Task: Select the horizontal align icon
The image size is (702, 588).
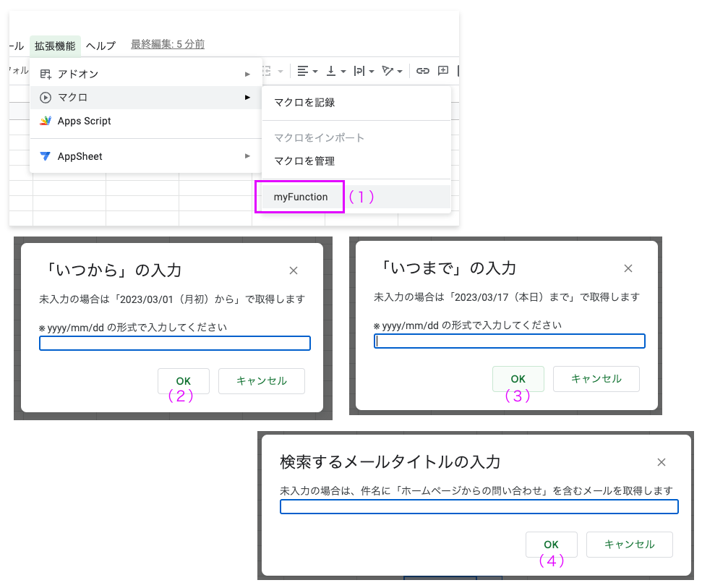Action: 302,70
